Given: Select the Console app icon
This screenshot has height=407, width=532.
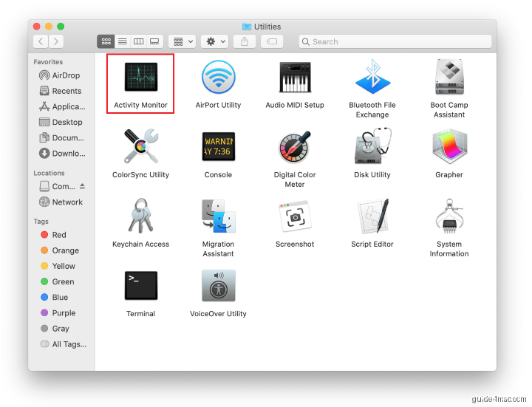Looking at the screenshot, I should pyautogui.click(x=218, y=146).
